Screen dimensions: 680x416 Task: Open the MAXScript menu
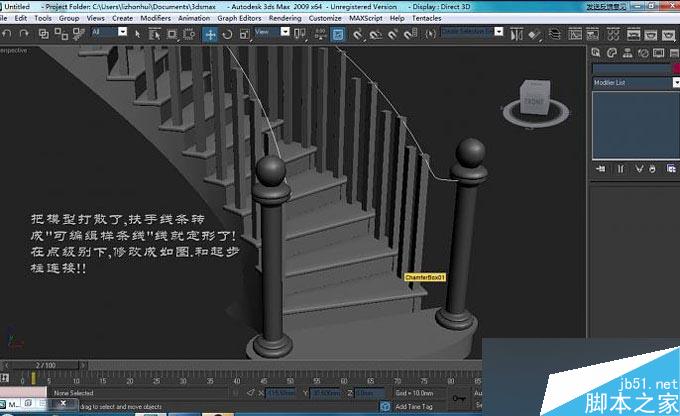pos(366,18)
